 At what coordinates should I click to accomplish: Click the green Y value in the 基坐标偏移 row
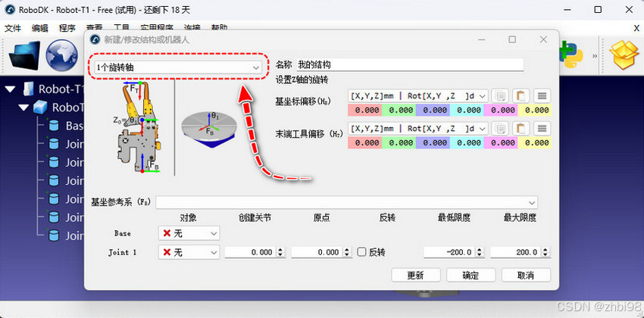[399, 110]
